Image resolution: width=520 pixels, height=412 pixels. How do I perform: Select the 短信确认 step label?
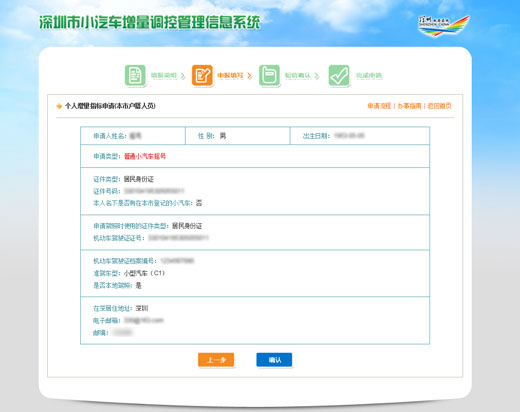point(298,75)
